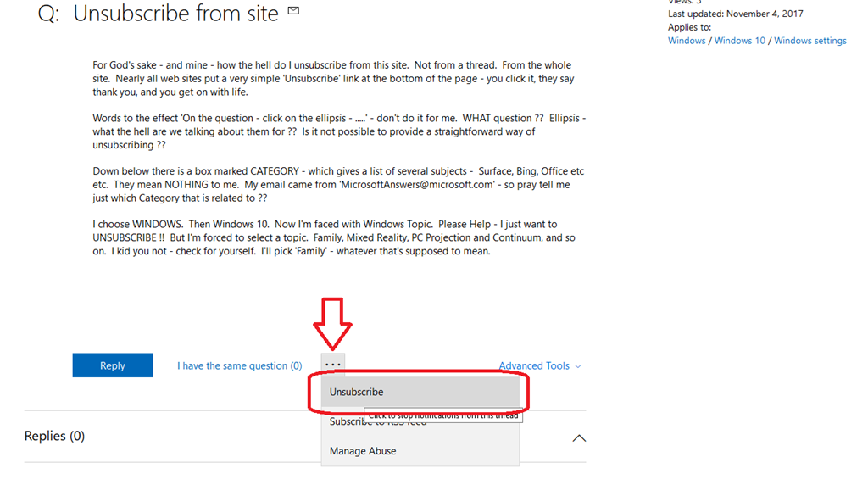Image resolution: width=868 pixels, height=496 pixels.
Task: Open the Windows 10 link
Action: coord(739,40)
